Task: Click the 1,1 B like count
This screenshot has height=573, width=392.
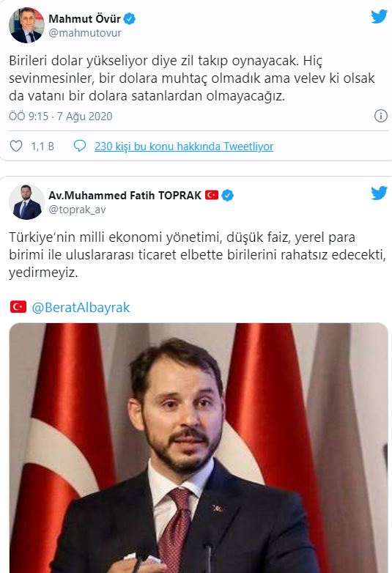Action: [x=42, y=147]
